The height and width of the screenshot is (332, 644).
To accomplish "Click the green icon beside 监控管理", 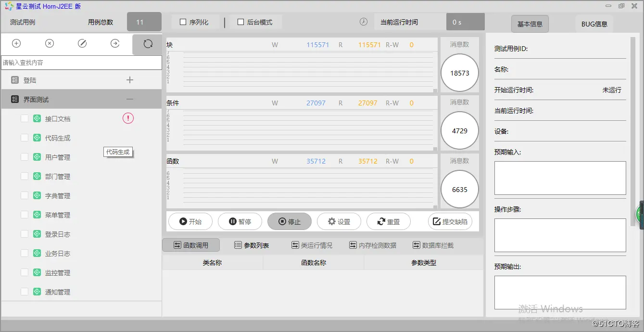I will [37, 272].
